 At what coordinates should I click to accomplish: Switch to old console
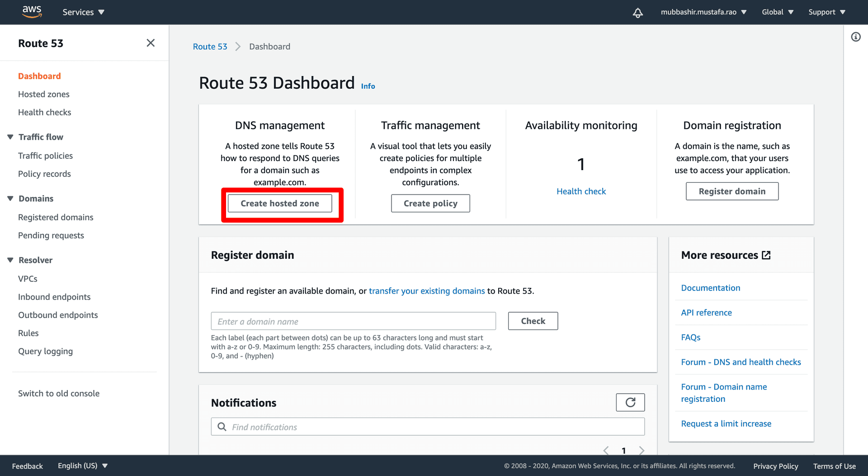click(59, 394)
